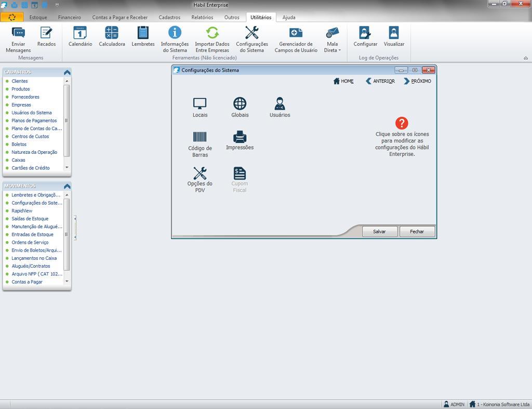The height and width of the screenshot is (409, 532).
Task: Click Visualizar in Log de Operações
Action: pyautogui.click(x=394, y=36)
